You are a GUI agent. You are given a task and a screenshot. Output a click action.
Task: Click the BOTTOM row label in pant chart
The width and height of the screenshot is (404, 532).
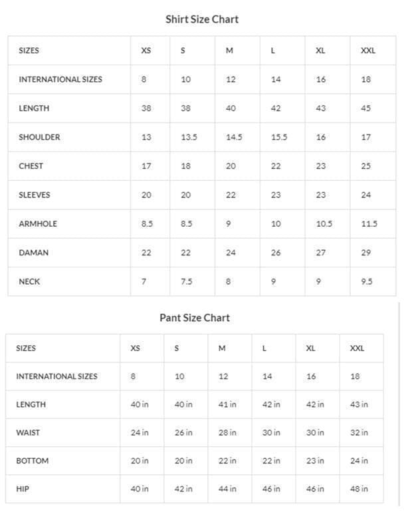point(33,460)
